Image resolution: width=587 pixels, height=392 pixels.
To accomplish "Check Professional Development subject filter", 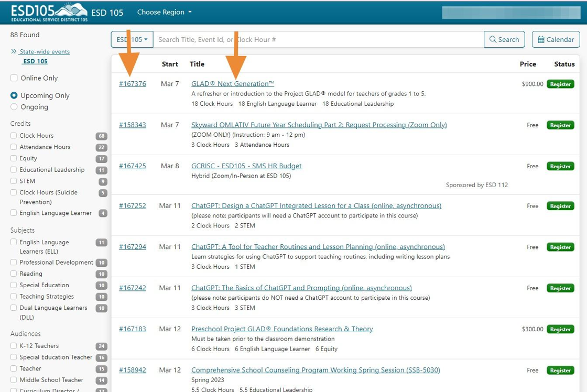I will point(14,262).
